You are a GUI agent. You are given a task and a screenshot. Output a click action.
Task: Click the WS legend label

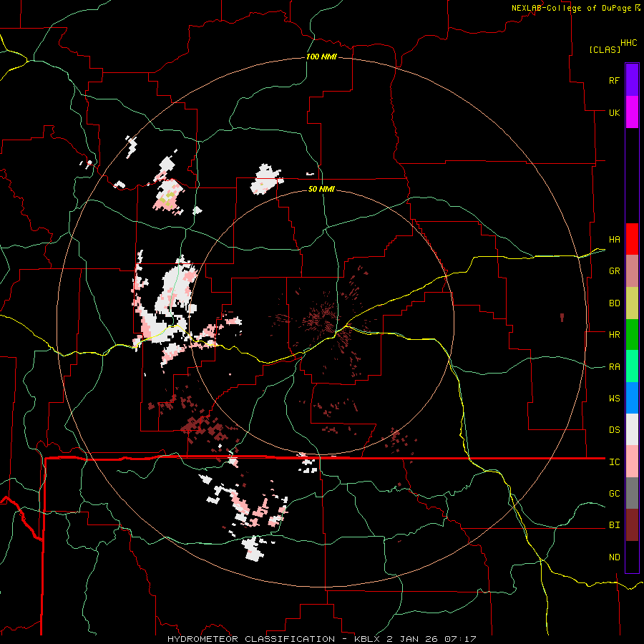coord(614,399)
